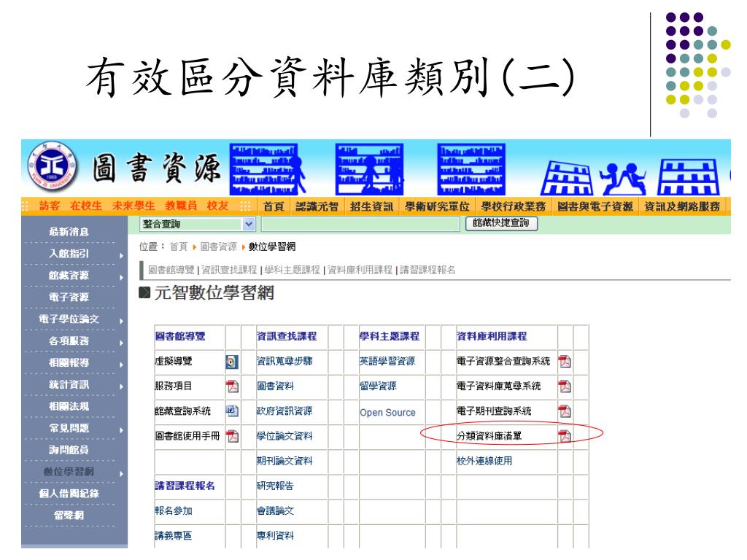The height and width of the screenshot is (560, 747).
Task: Open 最新消息 in sidebar
Action: (x=69, y=232)
